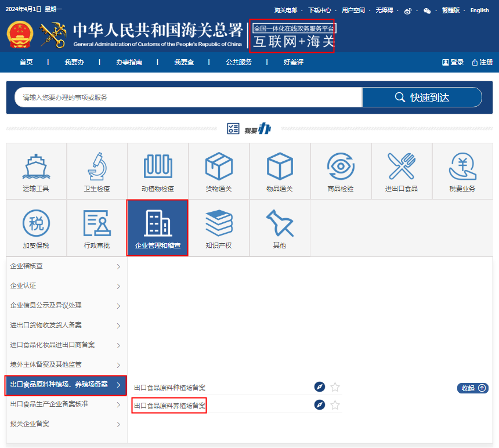This screenshot has width=499, height=448.
Task: Open 好差评 in navigation bar
Action: tap(294, 62)
